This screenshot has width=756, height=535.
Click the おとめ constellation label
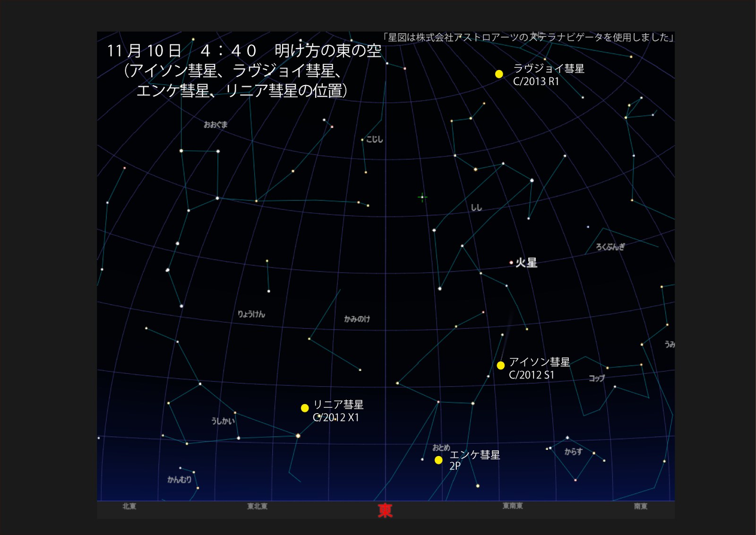tap(441, 448)
